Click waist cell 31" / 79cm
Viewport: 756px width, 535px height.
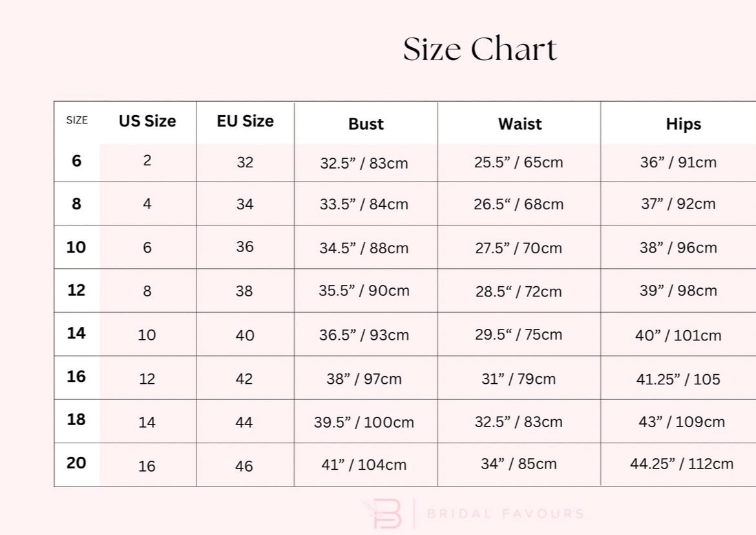click(518, 379)
